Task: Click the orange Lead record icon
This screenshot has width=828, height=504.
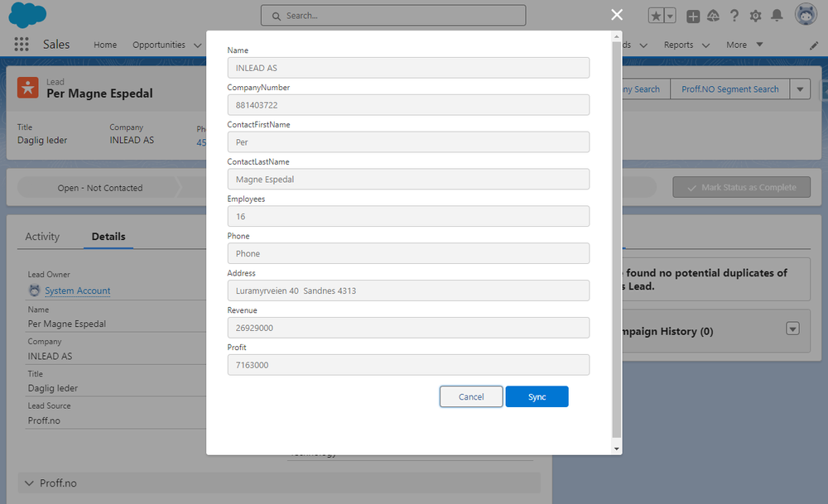Action: pyautogui.click(x=28, y=88)
